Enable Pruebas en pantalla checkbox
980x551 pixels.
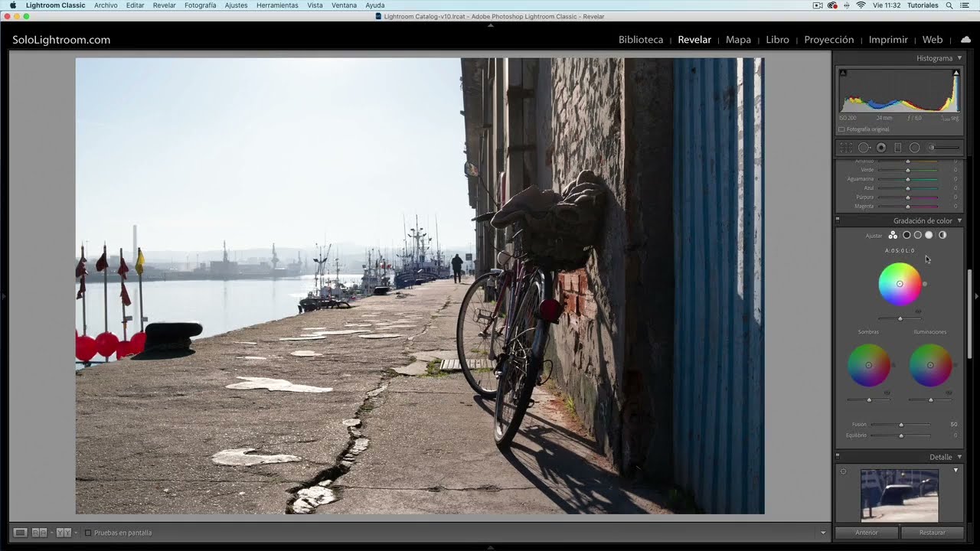(x=88, y=533)
